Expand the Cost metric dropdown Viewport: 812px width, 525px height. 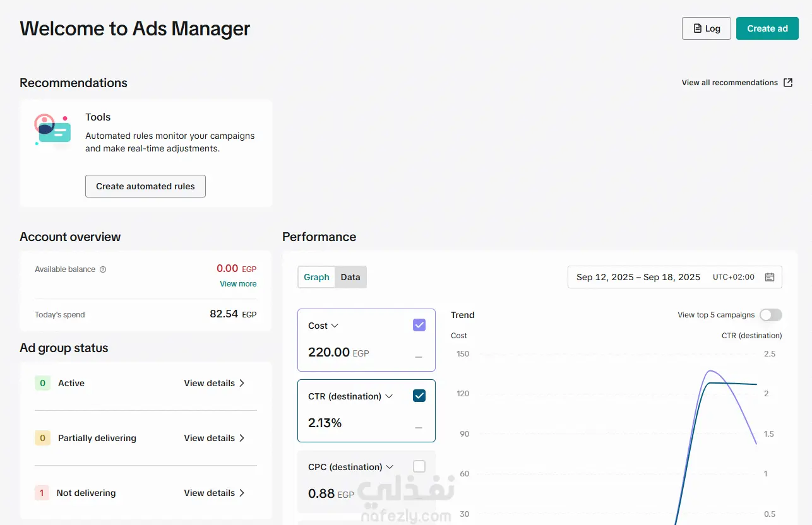335,326
